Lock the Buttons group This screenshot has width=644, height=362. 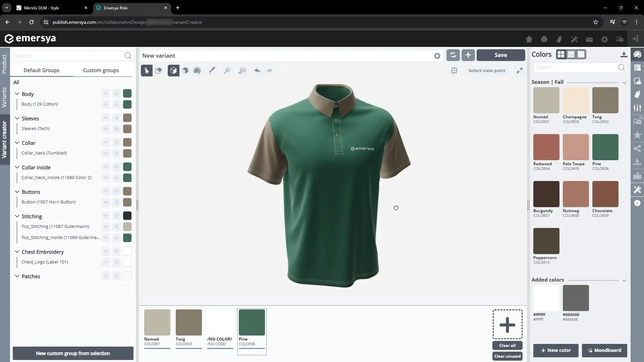116,191
